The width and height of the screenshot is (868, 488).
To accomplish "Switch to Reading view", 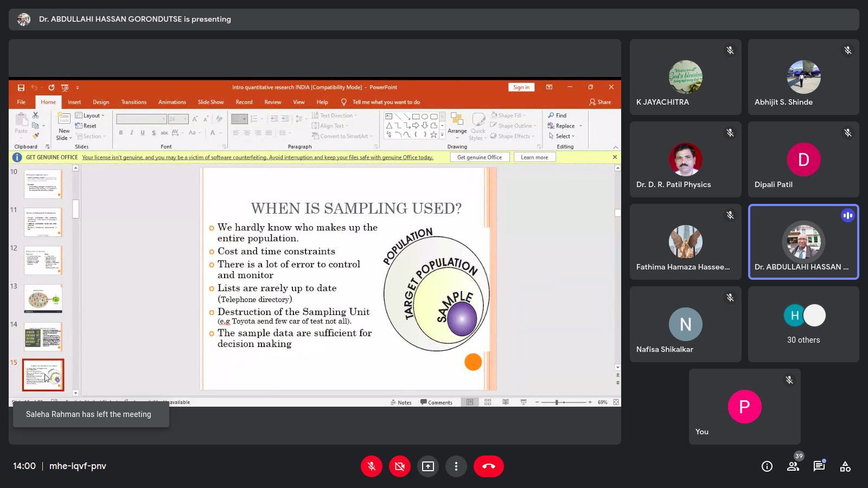I will tap(506, 402).
